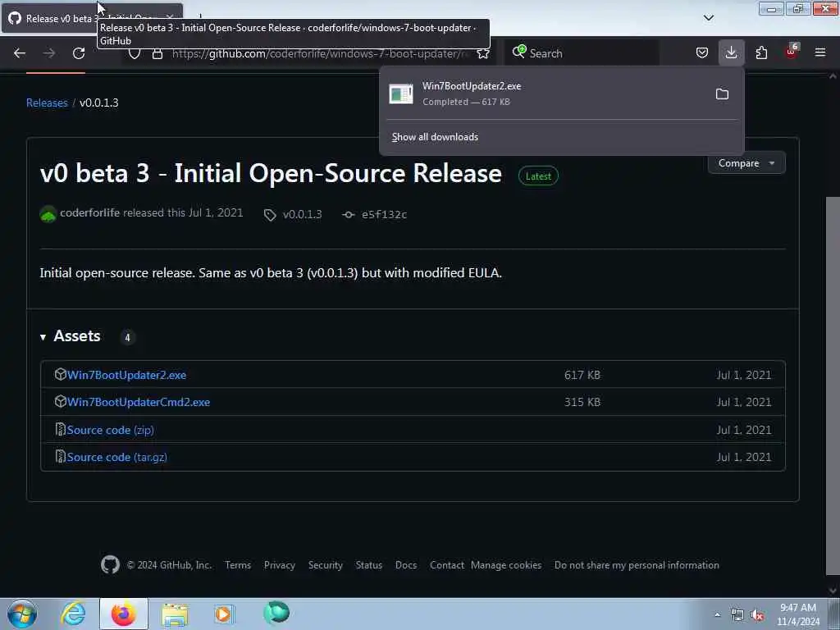Show all downloads
This screenshot has width=840, height=630.
435,137
